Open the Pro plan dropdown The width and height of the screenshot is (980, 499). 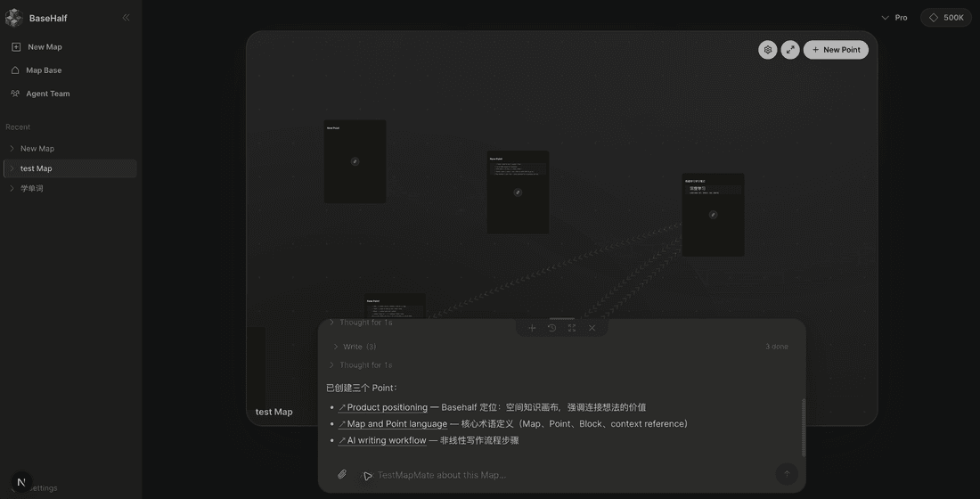[894, 18]
